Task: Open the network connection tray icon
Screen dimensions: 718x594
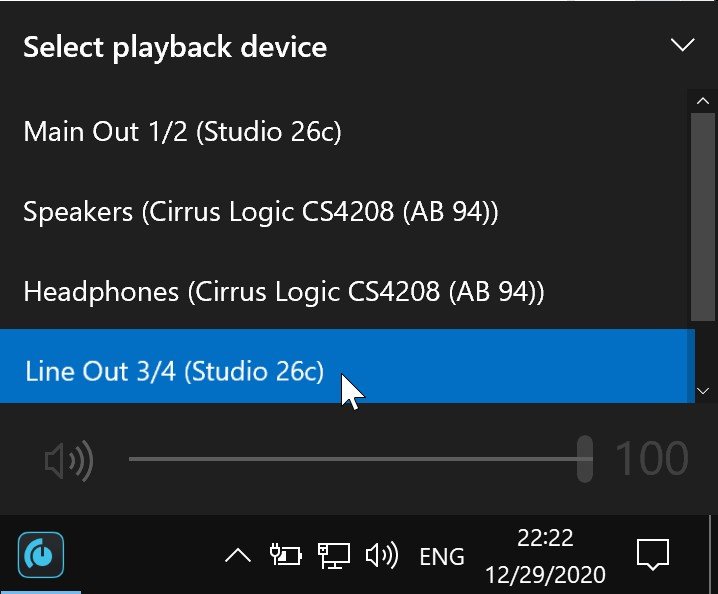Action: (334, 555)
